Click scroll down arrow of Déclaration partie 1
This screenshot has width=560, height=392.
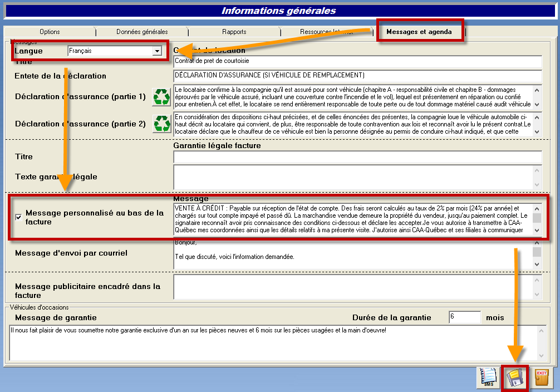tap(537, 104)
